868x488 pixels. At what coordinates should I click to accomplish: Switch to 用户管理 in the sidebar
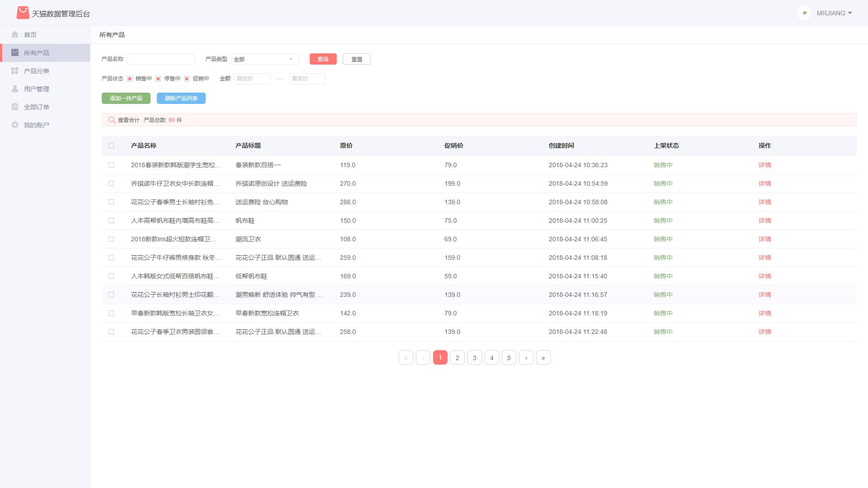pos(36,89)
